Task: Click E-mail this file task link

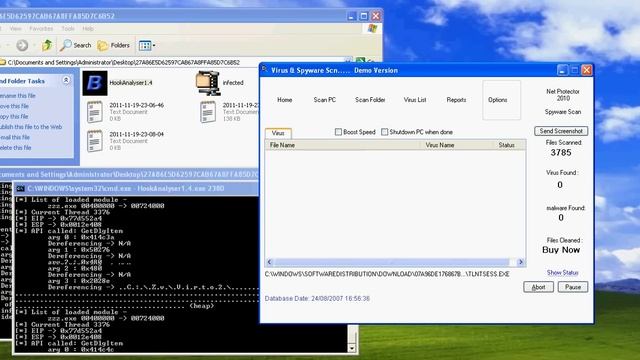Action: coord(15,137)
